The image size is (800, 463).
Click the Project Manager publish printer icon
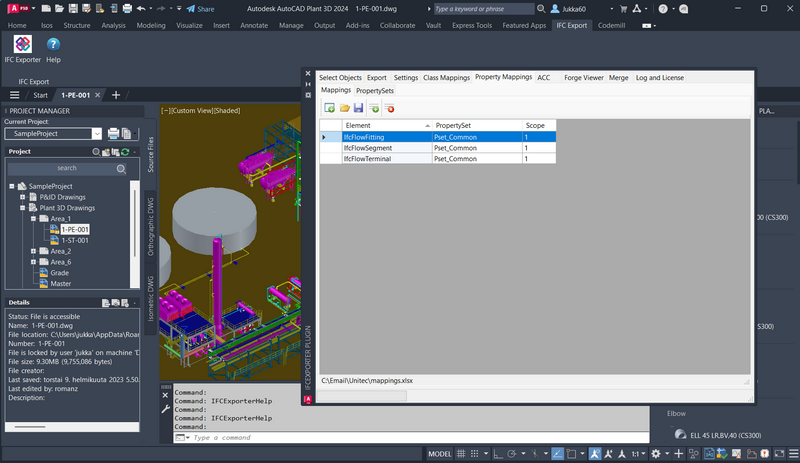tap(113, 134)
